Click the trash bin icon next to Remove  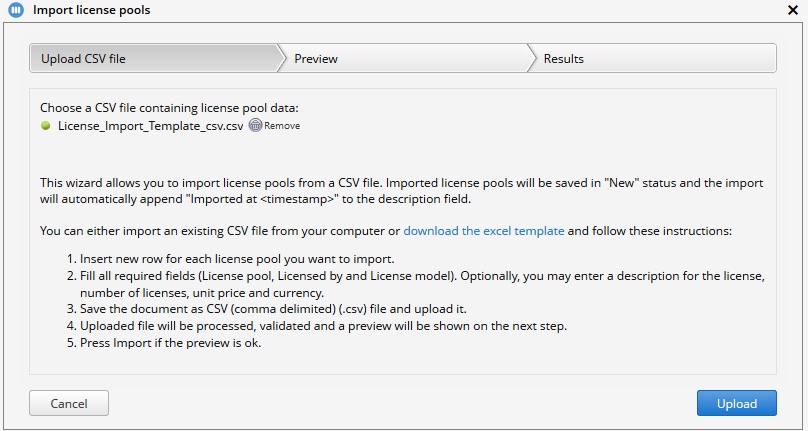(x=256, y=125)
